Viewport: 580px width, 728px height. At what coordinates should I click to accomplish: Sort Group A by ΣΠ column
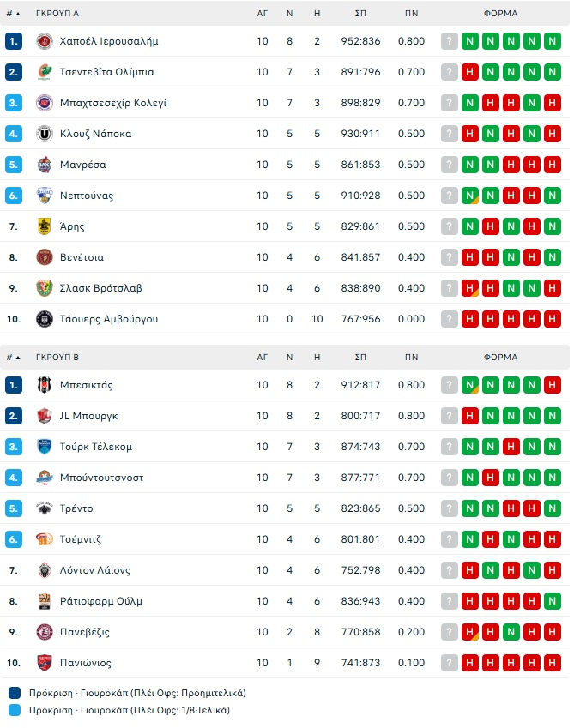coord(361,14)
